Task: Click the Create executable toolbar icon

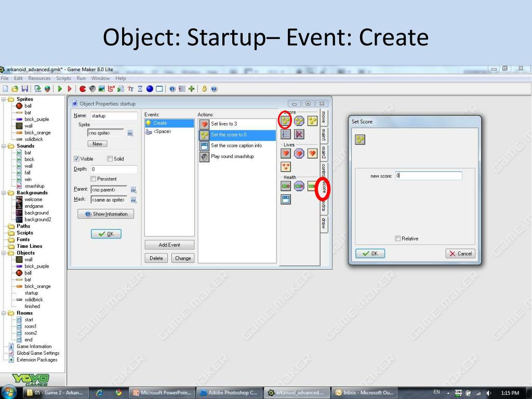Action: pos(37,89)
